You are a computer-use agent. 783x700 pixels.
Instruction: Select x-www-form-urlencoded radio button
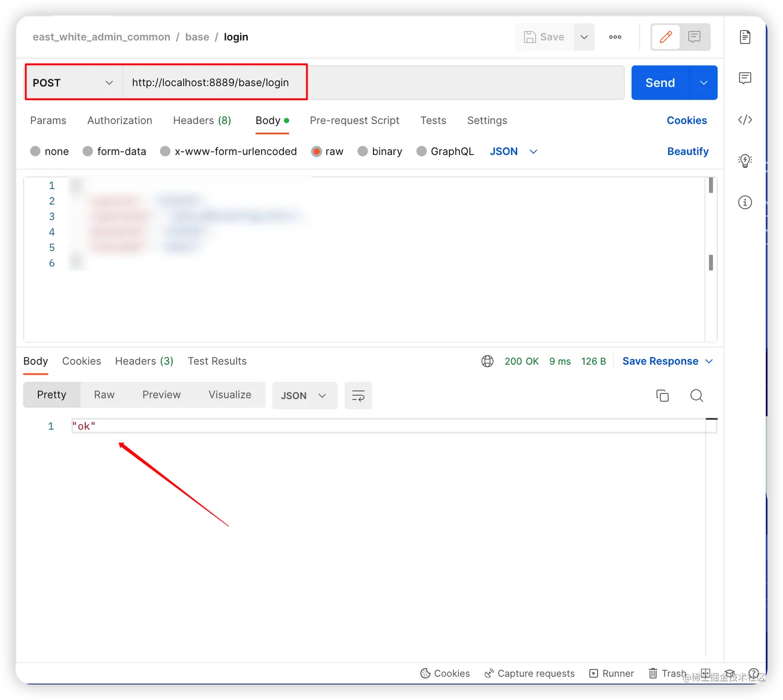pos(165,151)
